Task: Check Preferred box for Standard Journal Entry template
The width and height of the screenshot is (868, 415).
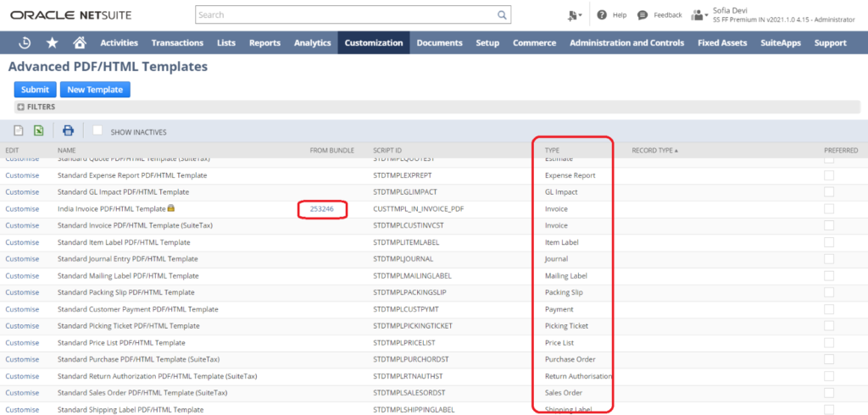Action: (x=828, y=259)
